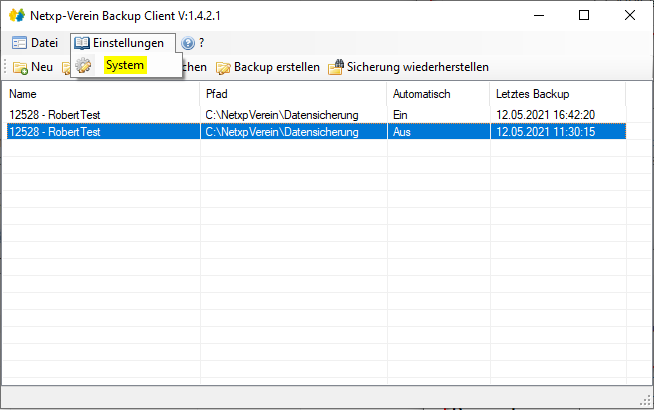
Task: Click the name cell of the highlighted row
Action: point(103,132)
